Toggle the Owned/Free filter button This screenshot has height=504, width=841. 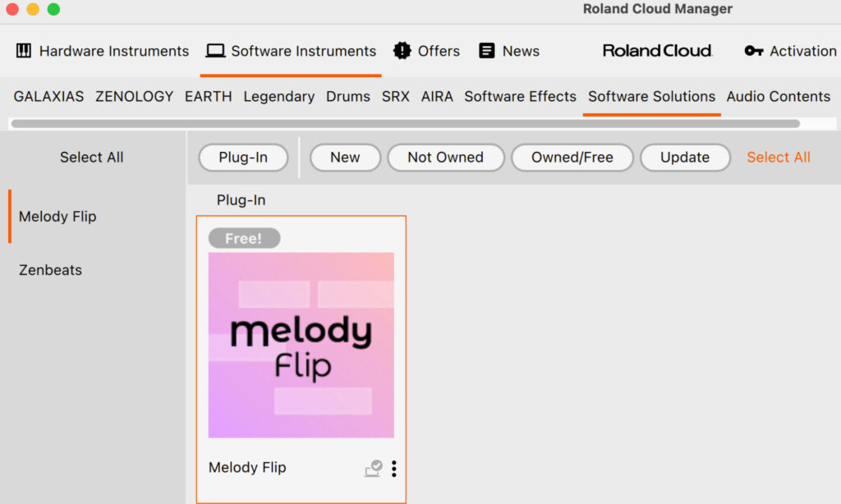[572, 158]
